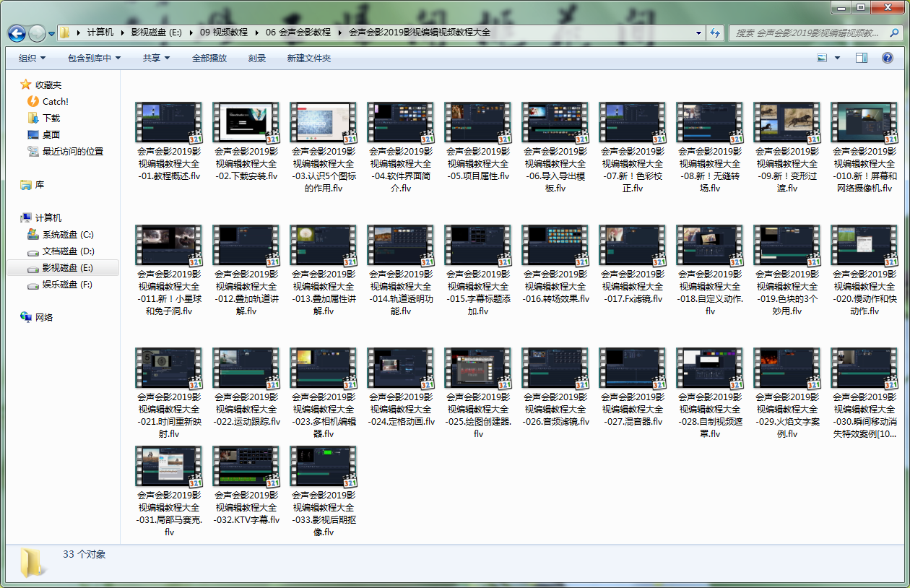This screenshot has width=910, height=588.
Task: Open the view options dropdown arrow
Action: point(837,58)
